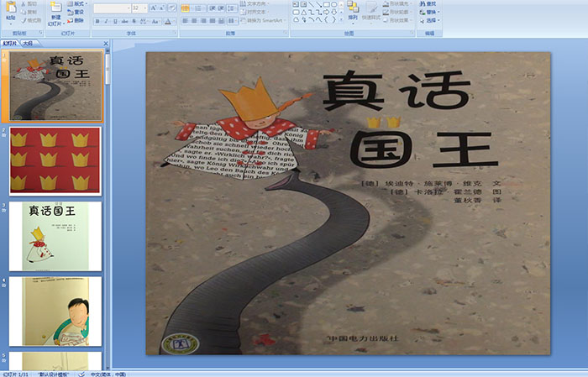Toggle the highlighted Bullets list button
Screen dimensions: 588x377
point(186,8)
